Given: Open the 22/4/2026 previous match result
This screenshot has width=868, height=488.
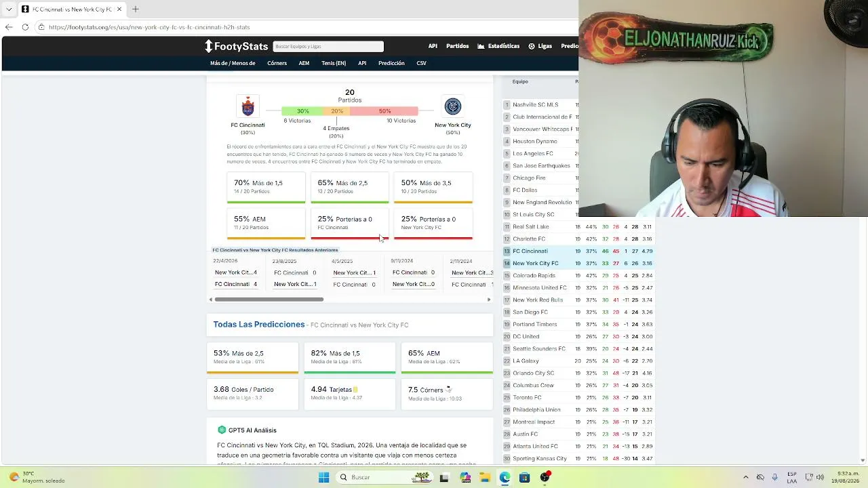Looking at the screenshot, I should pyautogui.click(x=235, y=272).
